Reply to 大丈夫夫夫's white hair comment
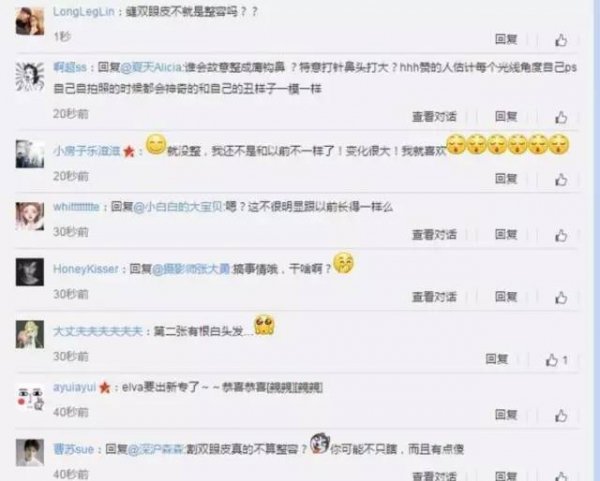The width and height of the screenshot is (600, 481). pos(496,359)
